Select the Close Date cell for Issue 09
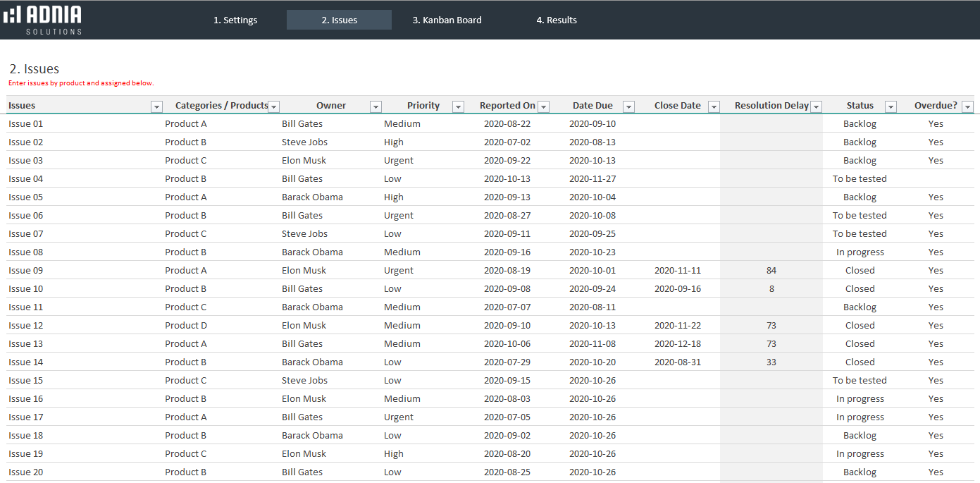The width and height of the screenshot is (980, 483). point(677,271)
